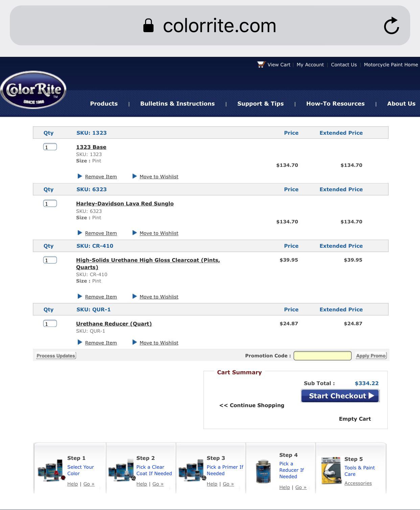Open Bulletins & Instructions menu
The width and height of the screenshot is (420, 510).
(177, 104)
